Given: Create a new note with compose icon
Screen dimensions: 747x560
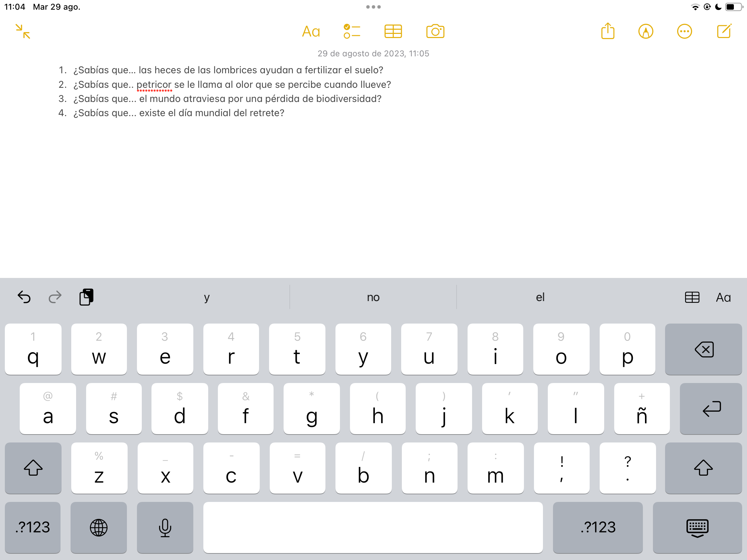Looking at the screenshot, I should pos(724,31).
